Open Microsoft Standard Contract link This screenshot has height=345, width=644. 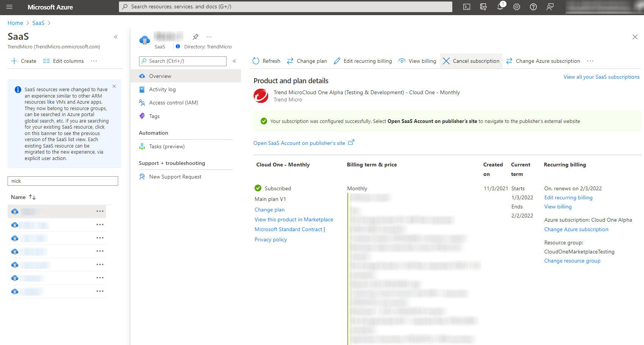point(288,229)
